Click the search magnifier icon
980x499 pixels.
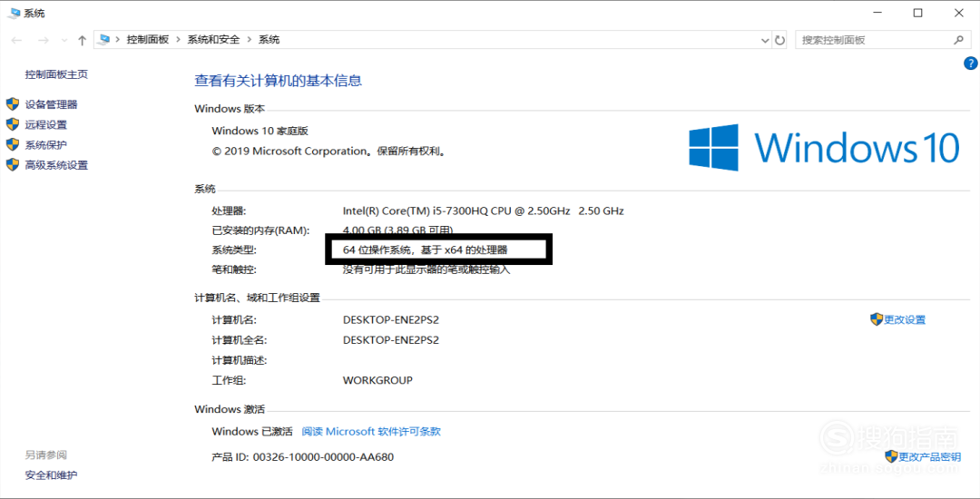pos(958,40)
